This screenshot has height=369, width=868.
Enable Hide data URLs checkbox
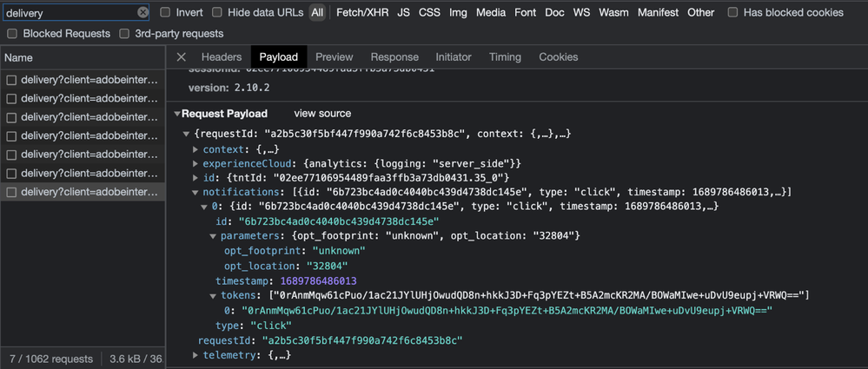[x=218, y=13]
